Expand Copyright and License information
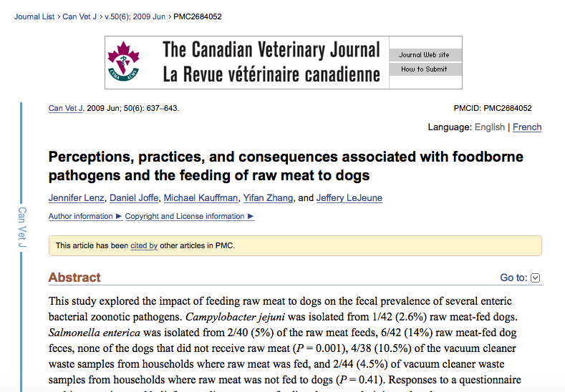 (189, 216)
